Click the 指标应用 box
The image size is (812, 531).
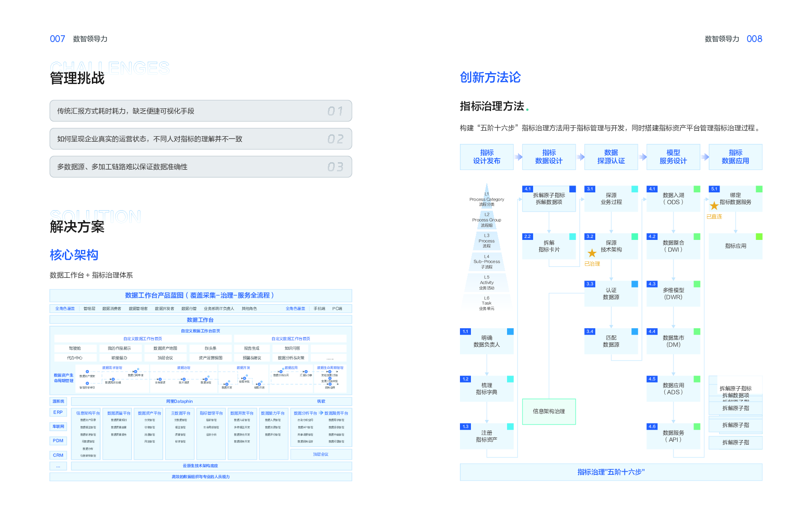click(736, 246)
